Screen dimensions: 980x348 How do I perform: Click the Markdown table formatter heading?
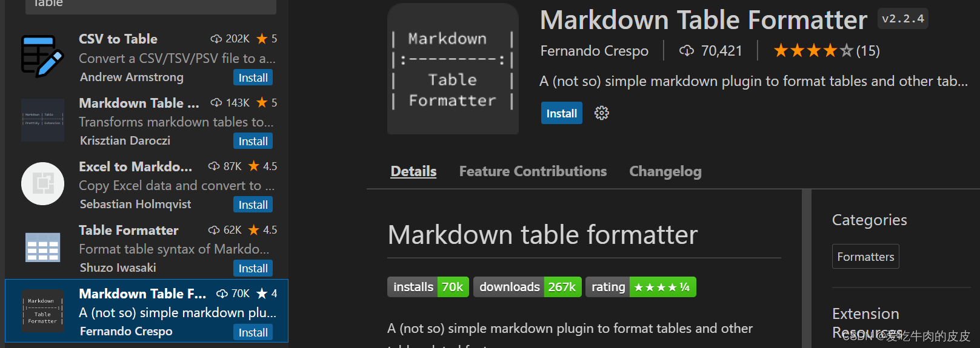click(x=542, y=235)
